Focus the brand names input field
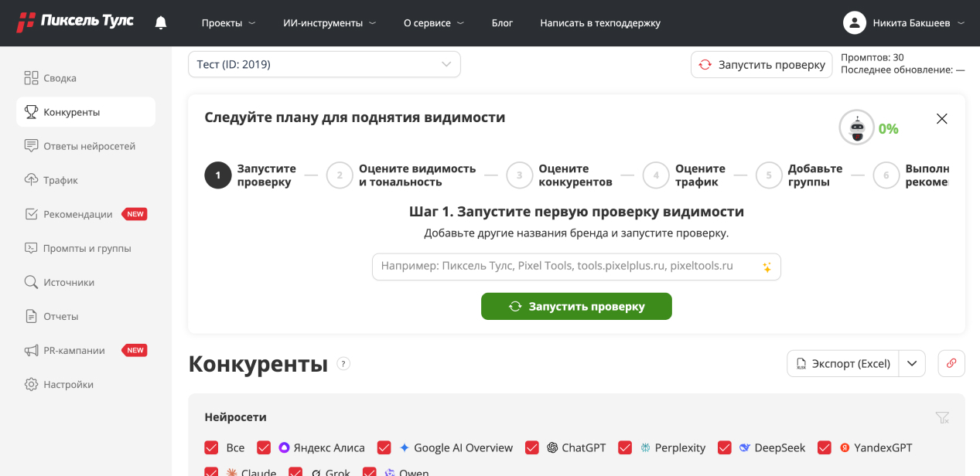The image size is (980, 476). 576,267
